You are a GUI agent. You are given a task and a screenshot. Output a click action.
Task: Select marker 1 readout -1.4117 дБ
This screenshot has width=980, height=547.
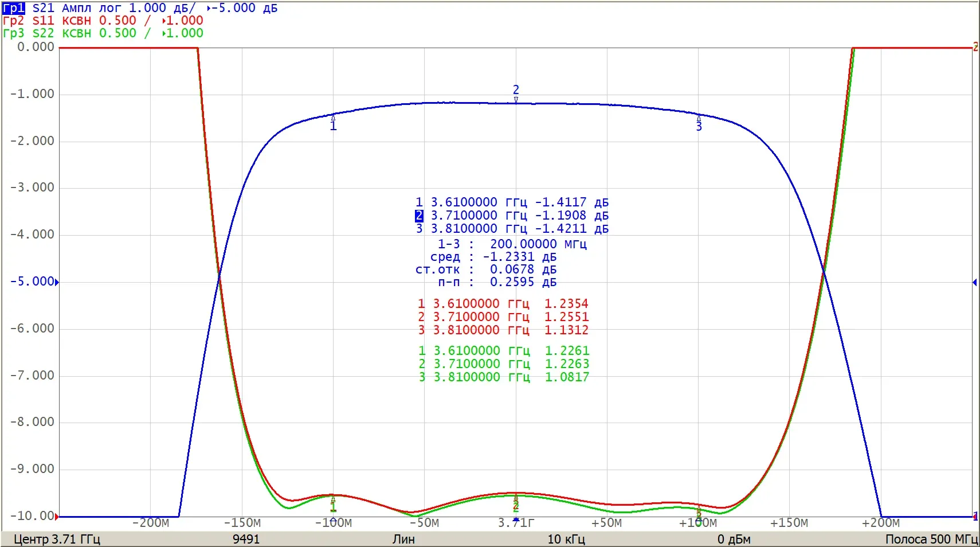tap(512, 202)
